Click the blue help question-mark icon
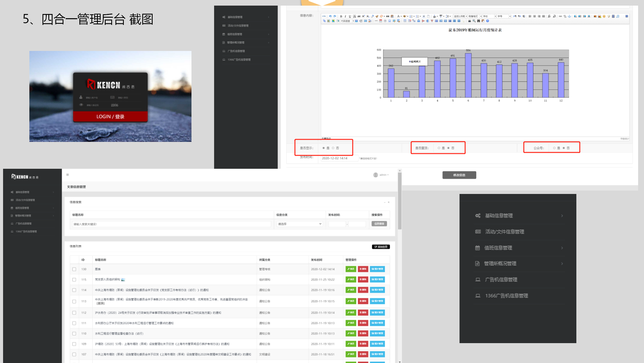The height and width of the screenshot is (363, 644). pos(487,21)
